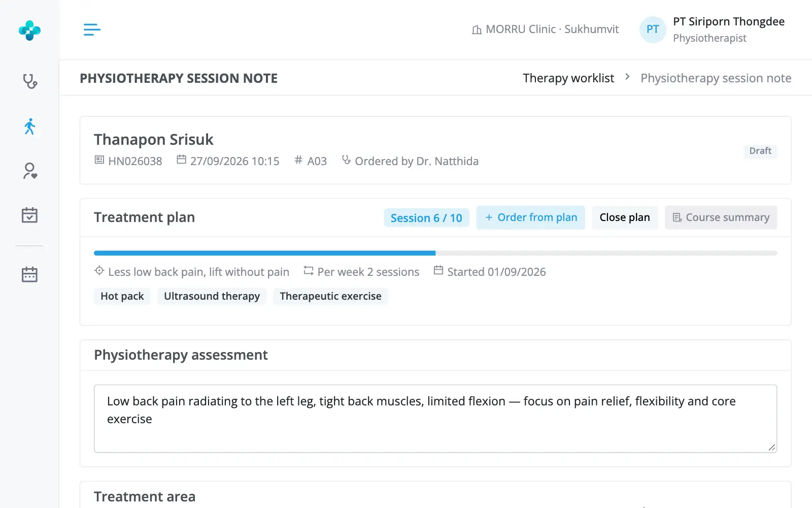Toggle the hamburger menu icon
812x508 pixels.
click(92, 29)
